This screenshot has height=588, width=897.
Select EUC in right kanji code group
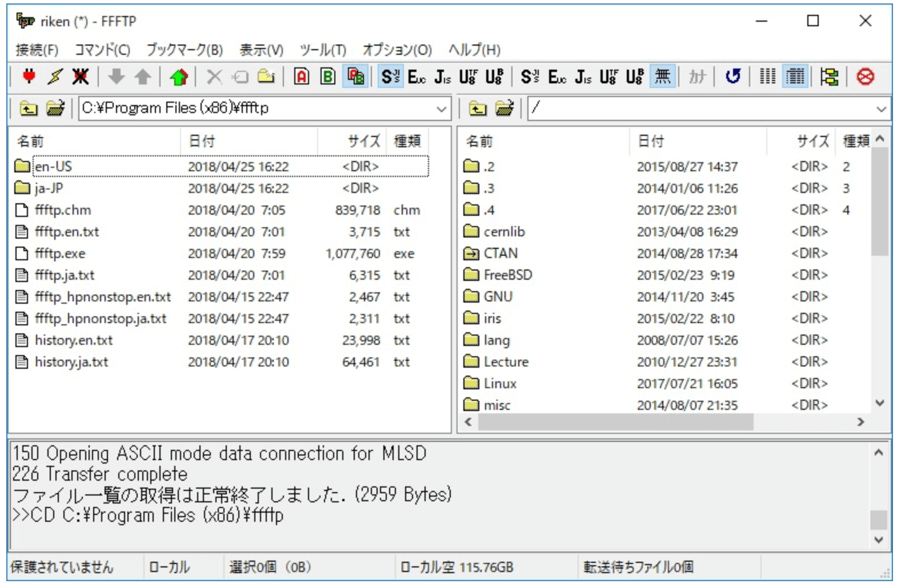pyautogui.click(x=557, y=76)
